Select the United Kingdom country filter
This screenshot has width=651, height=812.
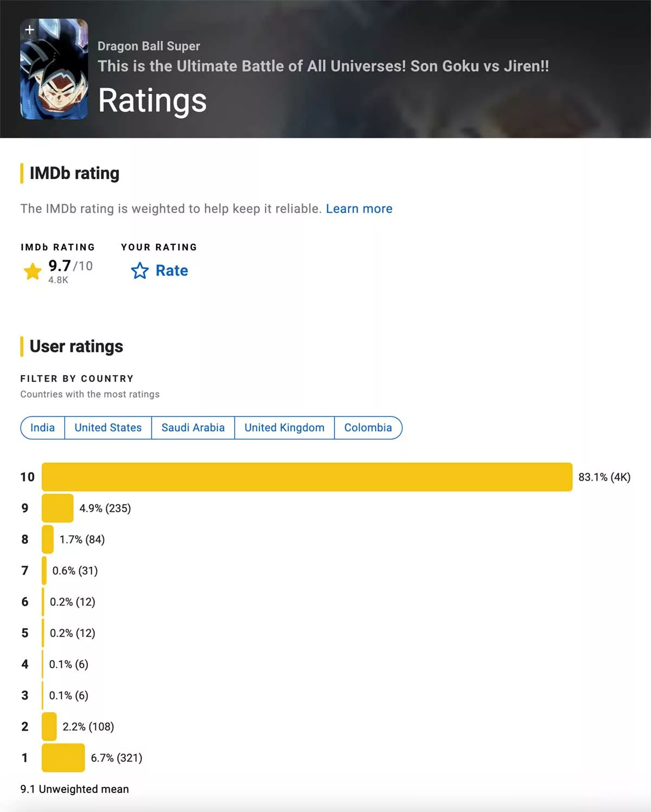tap(284, 428)
